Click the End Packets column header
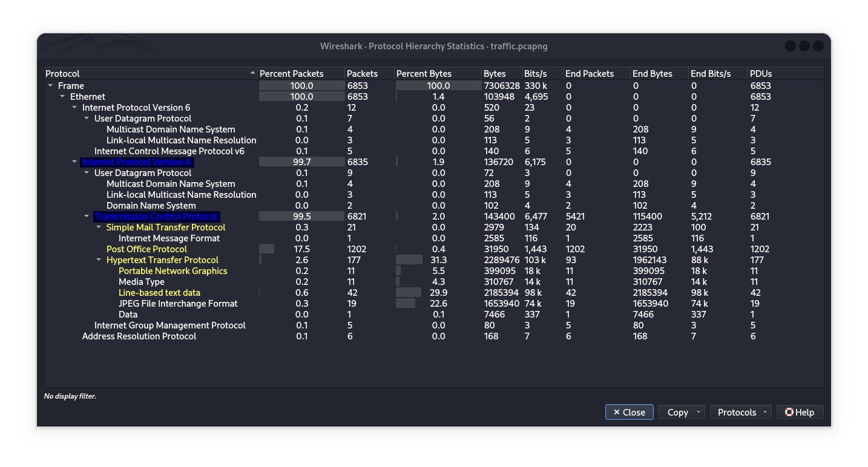This screenshot has height=467, width=868. (x=589, y=74)
